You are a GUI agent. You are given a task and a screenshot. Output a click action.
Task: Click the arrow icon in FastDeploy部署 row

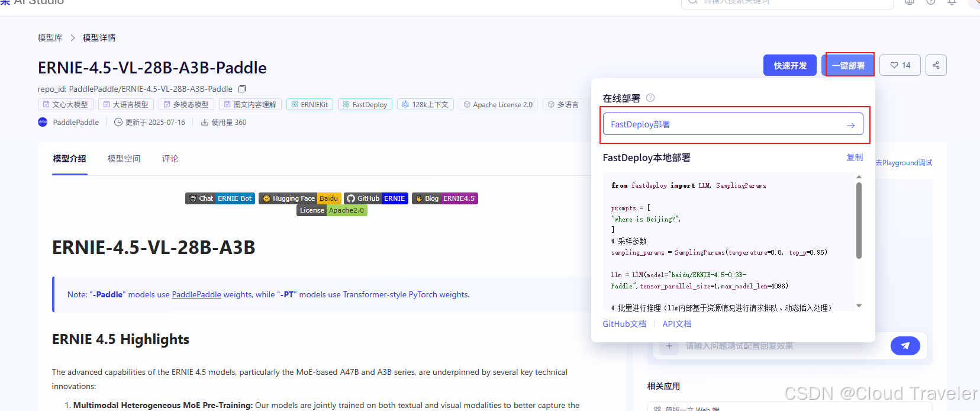[x=850, y=125]
